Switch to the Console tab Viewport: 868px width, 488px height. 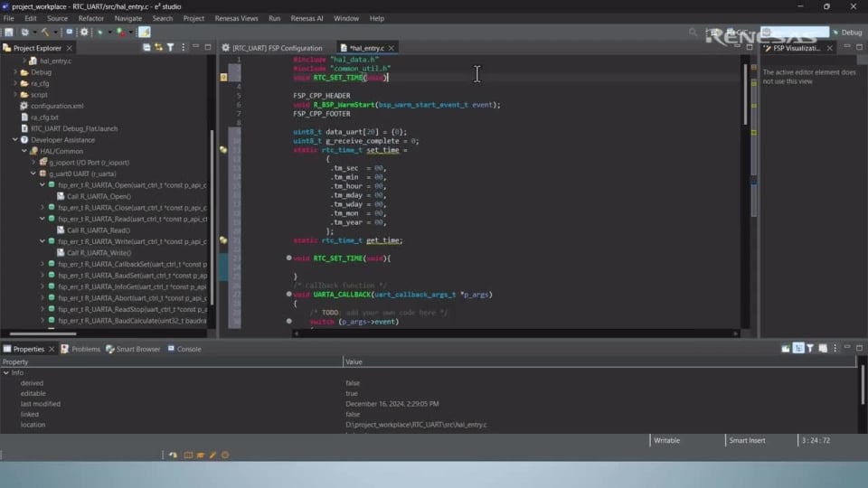(184, 349)
